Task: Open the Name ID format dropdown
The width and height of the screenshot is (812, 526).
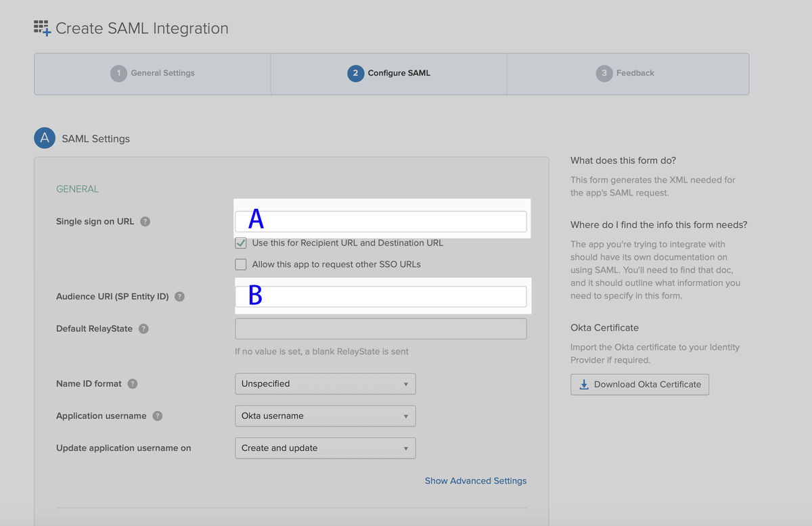Action: click(325, 383)
